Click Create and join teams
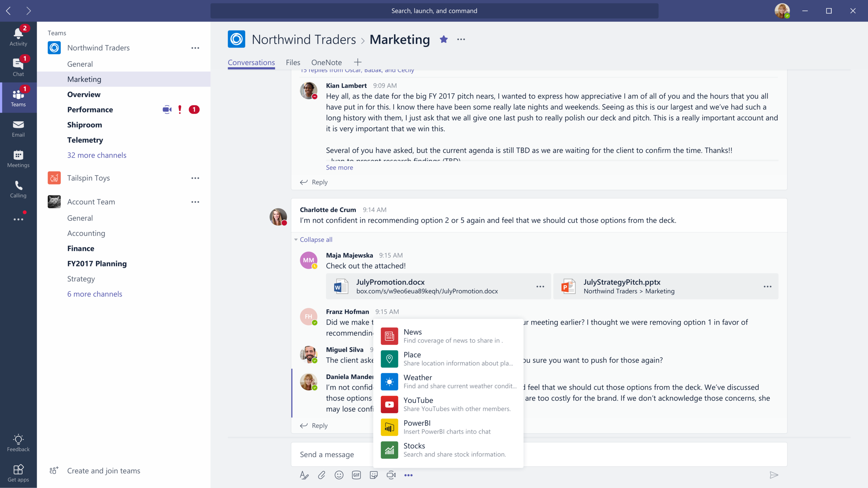The width and height of the screenshot is (868, 488). [103, 471]
